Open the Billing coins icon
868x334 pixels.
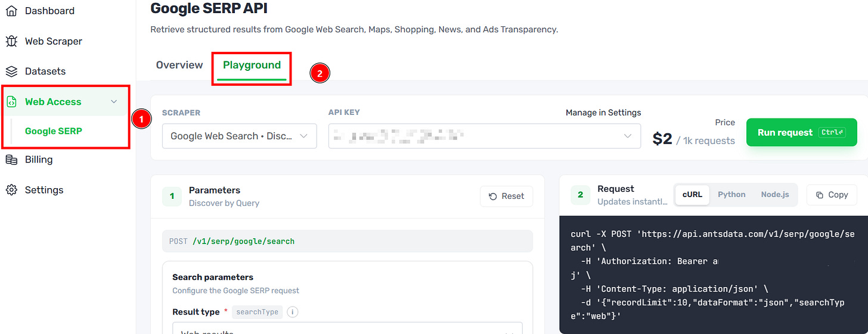[x=11, y=160]
